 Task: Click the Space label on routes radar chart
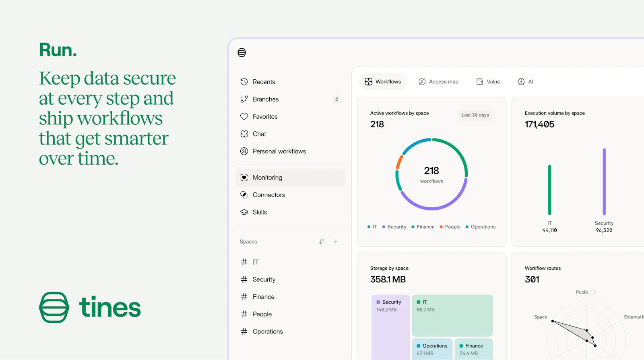pyautogui.click(x=541, y=317)
